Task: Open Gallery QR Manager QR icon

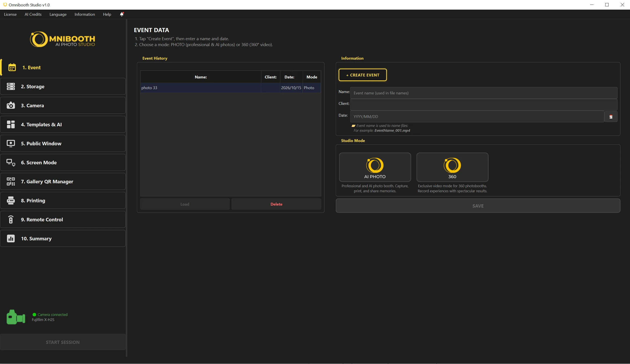Action: (11, 182)
